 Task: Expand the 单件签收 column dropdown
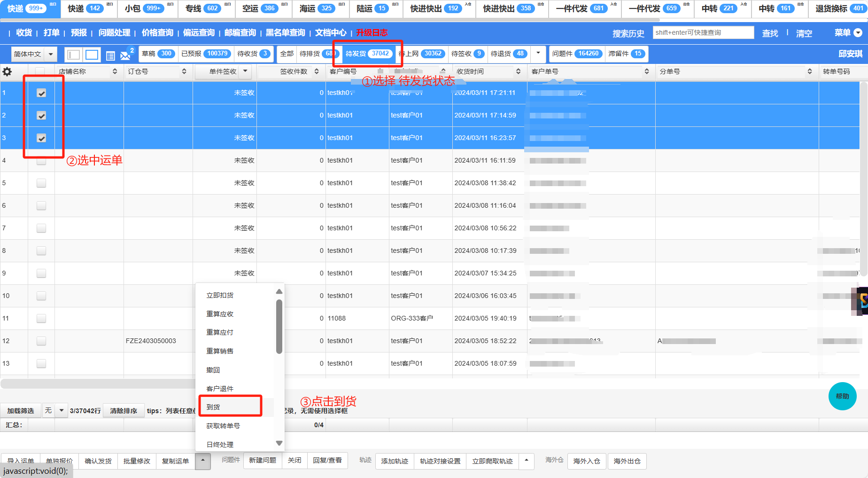(245, 71)
